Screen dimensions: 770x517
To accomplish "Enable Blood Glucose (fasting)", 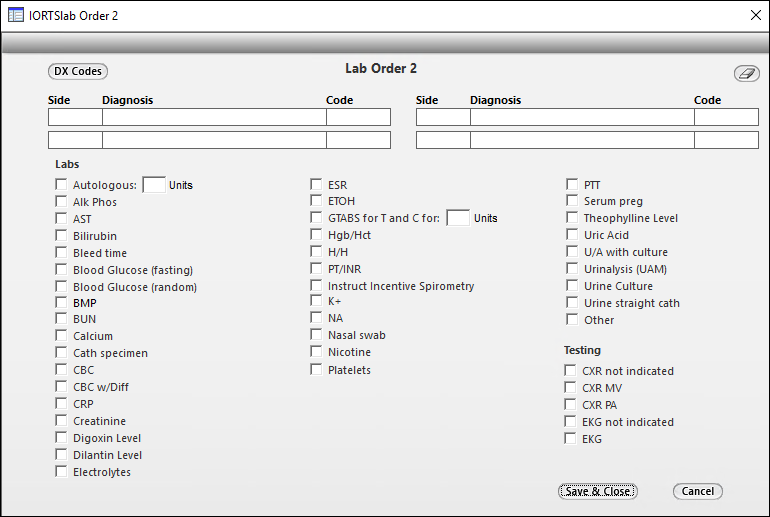I will pos(61,270).
